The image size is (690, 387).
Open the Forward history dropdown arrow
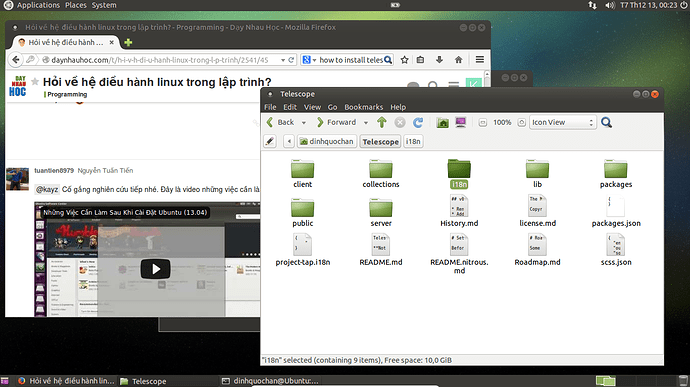click(x=365, y=123)
